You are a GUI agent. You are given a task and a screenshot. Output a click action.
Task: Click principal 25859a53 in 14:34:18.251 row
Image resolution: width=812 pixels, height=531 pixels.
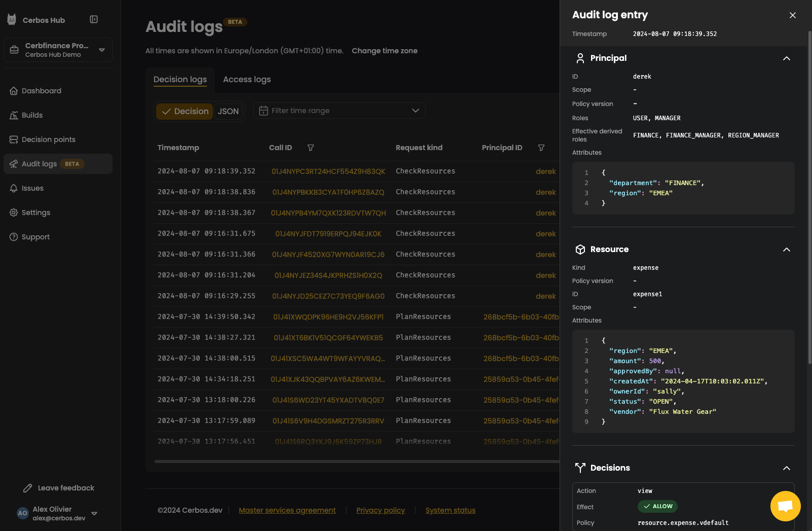(x=521, y=379)
